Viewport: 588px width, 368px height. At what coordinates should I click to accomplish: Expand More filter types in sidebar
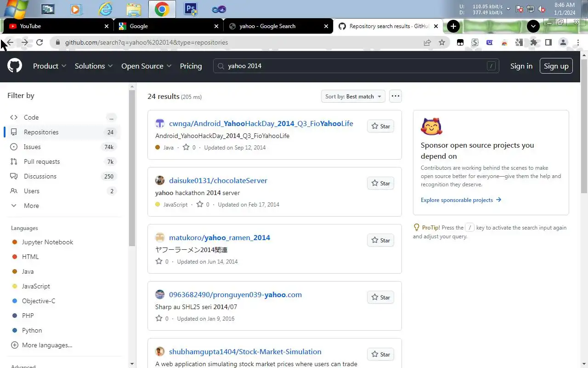click(x=62, y=206)
